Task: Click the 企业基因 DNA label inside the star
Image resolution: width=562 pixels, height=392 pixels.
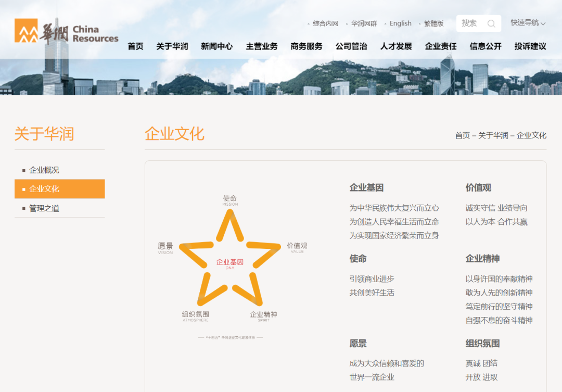Action: click(x=230, y=263)
